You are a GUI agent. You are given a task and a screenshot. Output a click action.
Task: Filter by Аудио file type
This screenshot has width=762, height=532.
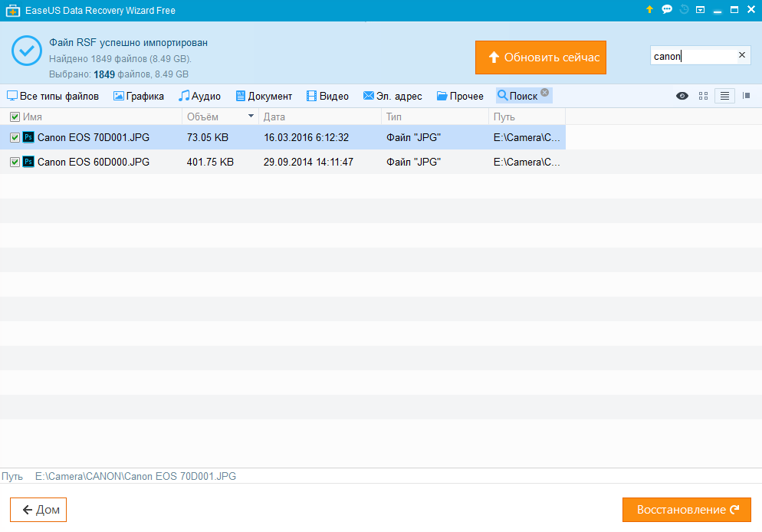click(199, 96)
